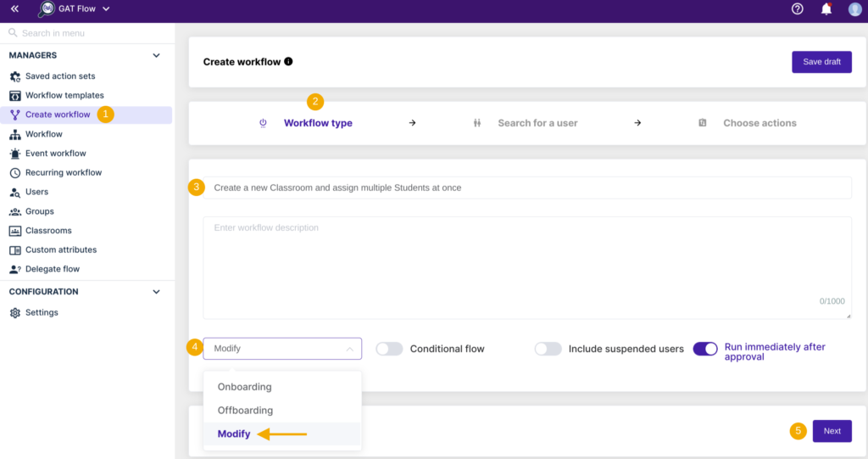Click the Save draft button
868x459 pixels.
click(821, 62)
